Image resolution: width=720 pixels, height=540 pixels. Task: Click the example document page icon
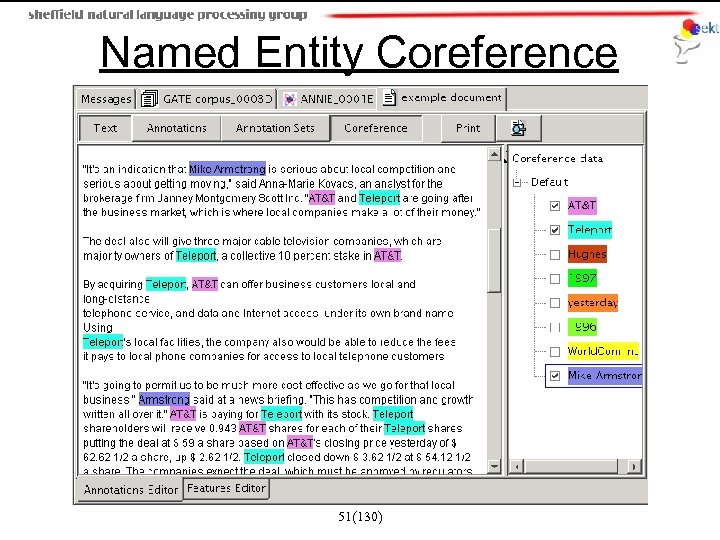click(389, 97)
